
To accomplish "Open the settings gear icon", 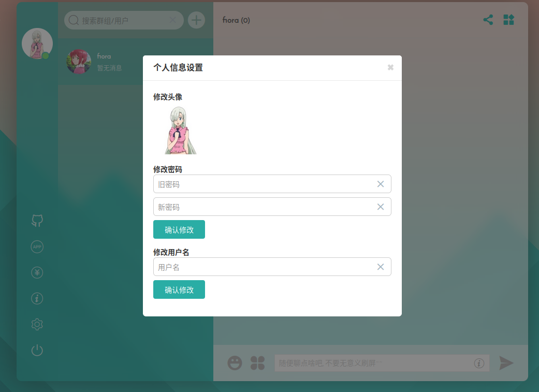I will point(37,324).
